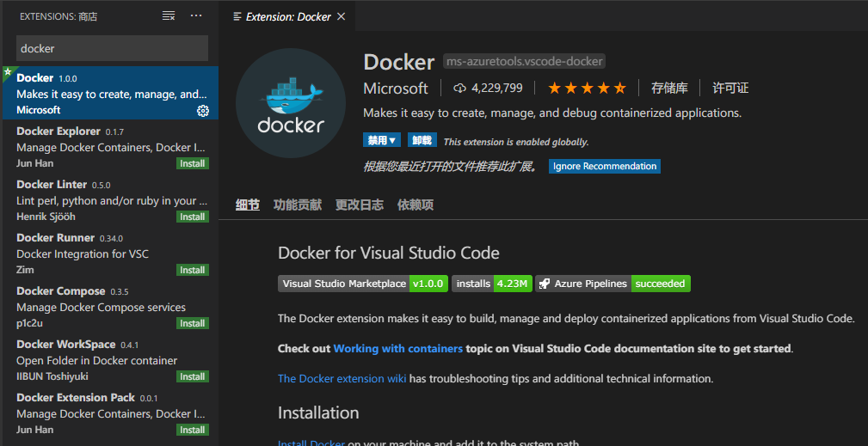Click the Docker extension manage gear icon

point(203,111)
